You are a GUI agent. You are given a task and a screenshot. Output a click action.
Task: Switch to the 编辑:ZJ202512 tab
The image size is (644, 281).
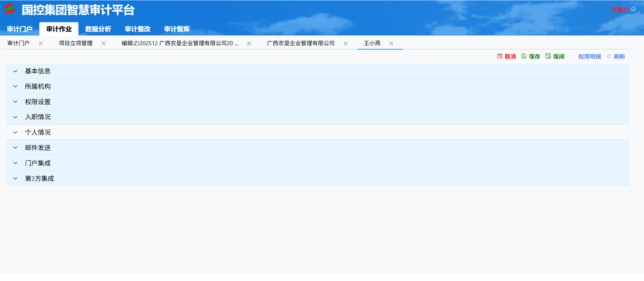[180, 44]
